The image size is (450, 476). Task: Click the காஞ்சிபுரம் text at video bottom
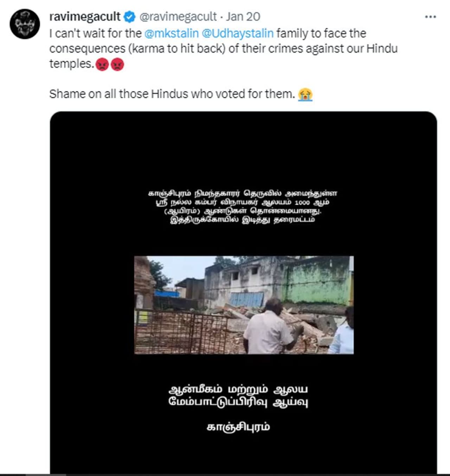[x=238, y=427]
